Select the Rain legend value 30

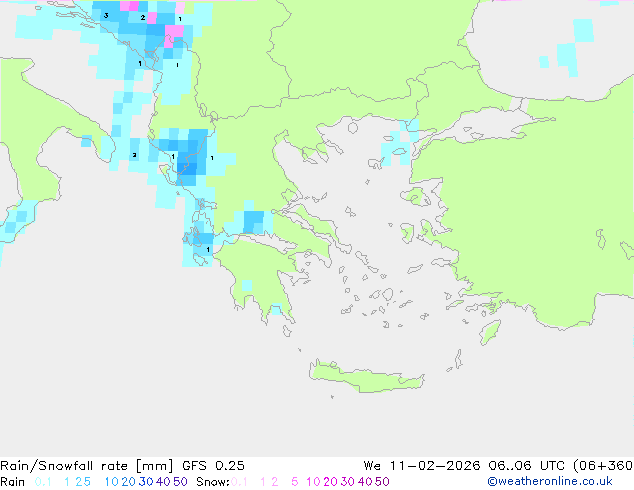pos(146,482)
